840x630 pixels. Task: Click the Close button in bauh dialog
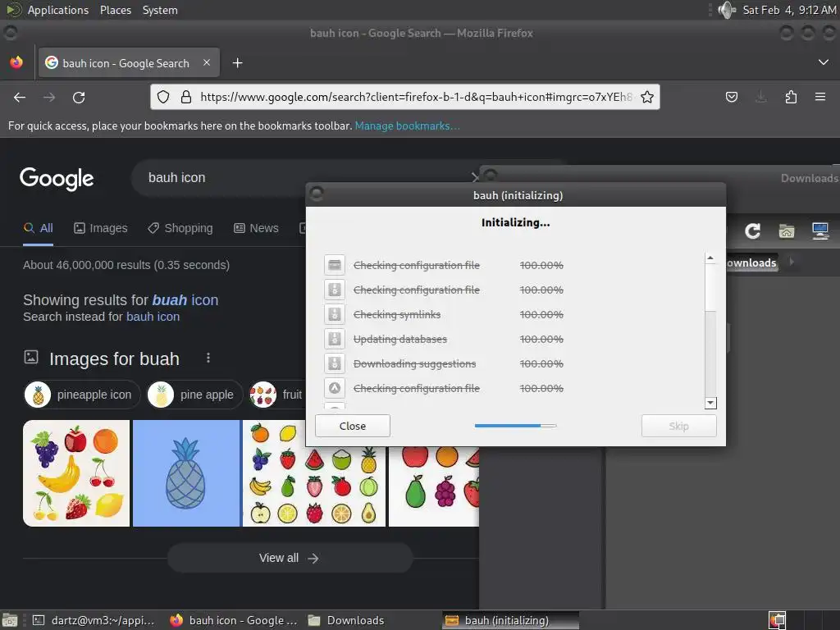tap(353, 426)
